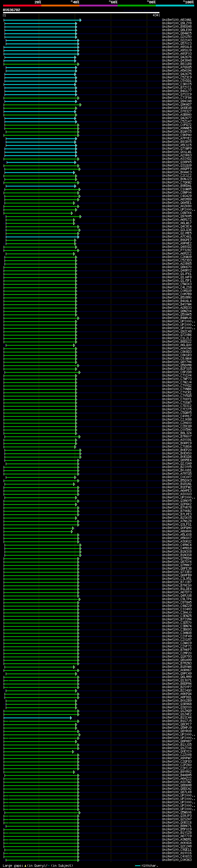Select the UniRef100_O78327 hit label
The width and height of the screenshot is (197, 868).
pos(176,111)
